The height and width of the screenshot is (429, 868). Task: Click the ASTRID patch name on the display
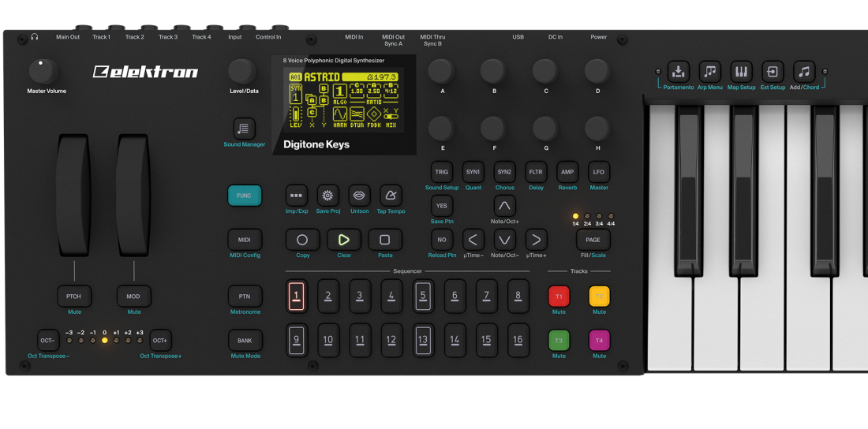(x=322, y=76)
